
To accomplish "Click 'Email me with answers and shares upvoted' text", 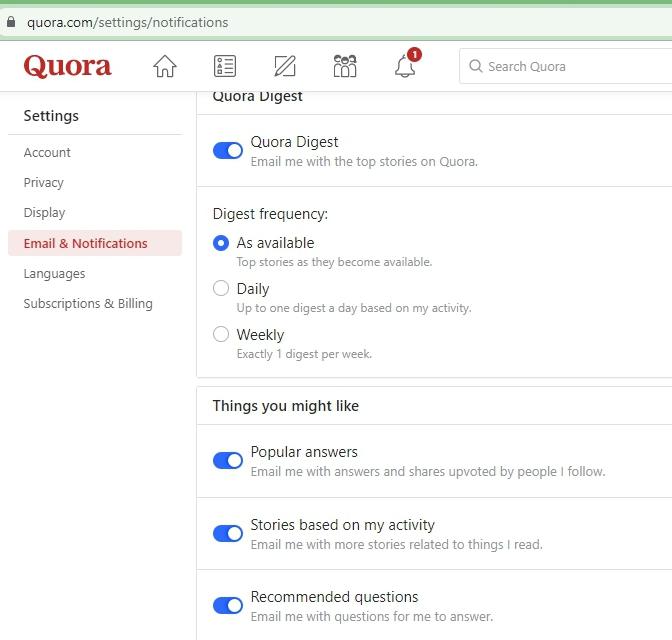I will [x=428, y=472].
